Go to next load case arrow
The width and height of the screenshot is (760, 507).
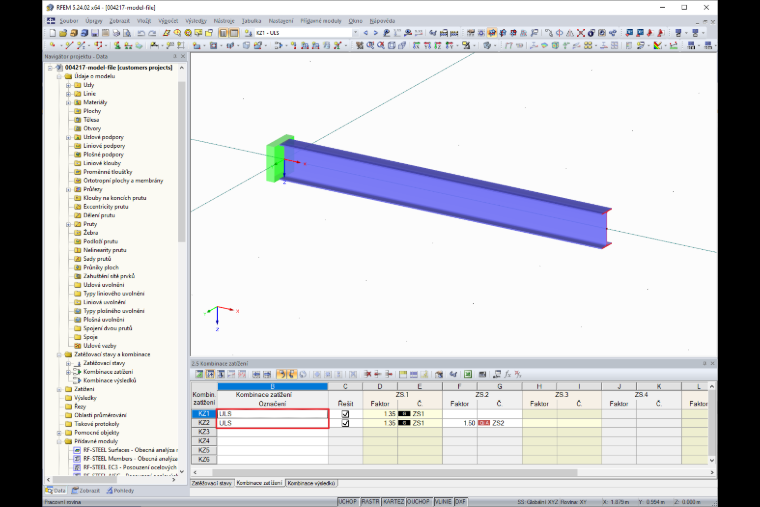[x=376, y=33]
